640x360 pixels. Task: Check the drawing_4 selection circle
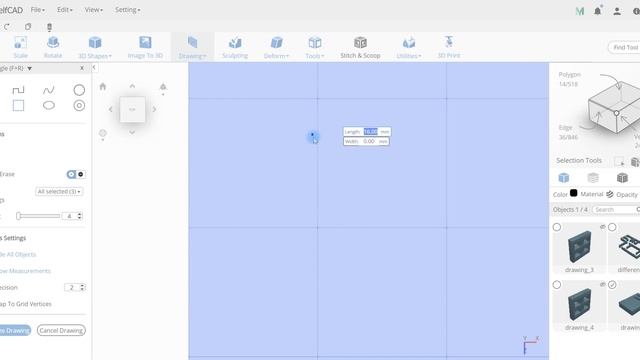tap(557, 285)
